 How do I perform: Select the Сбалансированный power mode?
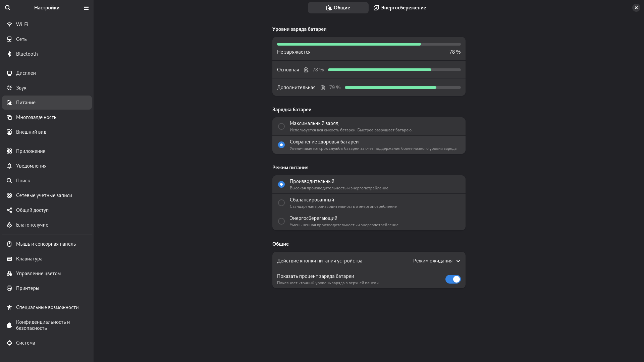tap(281, 203)
